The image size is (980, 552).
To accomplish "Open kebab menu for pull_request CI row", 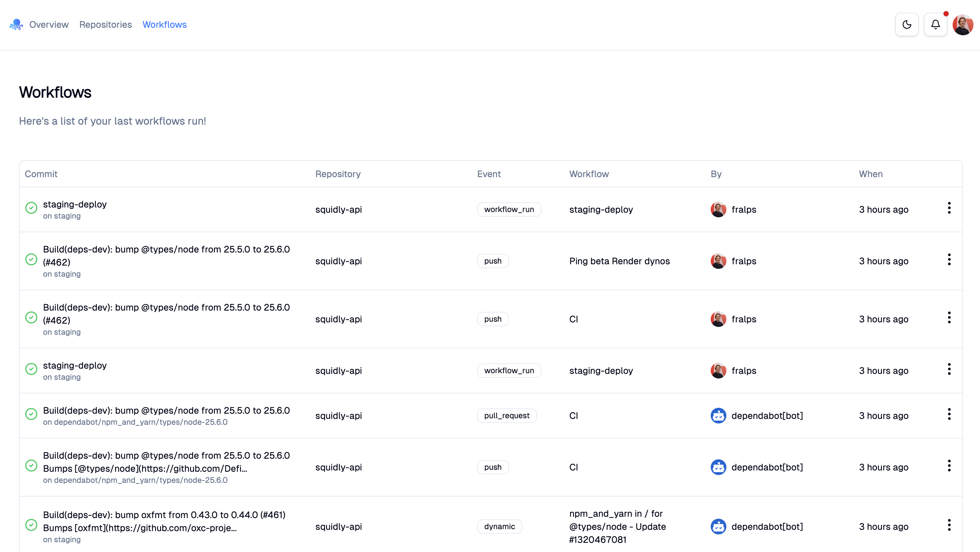I will pos(949,414).
